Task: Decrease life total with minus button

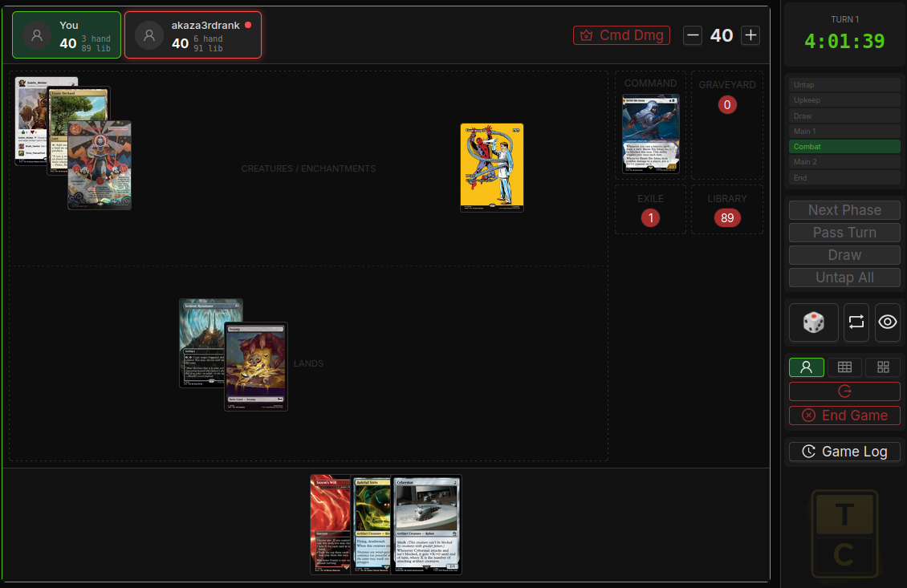Action: [693, 35]
